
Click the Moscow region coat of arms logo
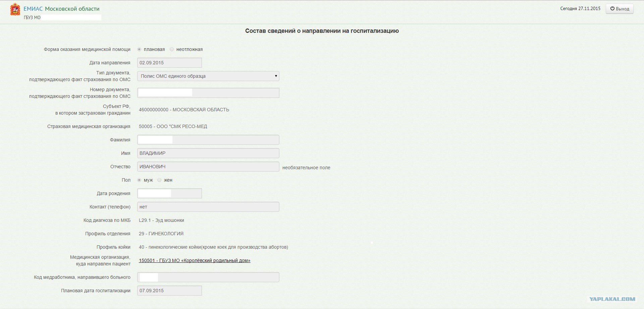15,10
